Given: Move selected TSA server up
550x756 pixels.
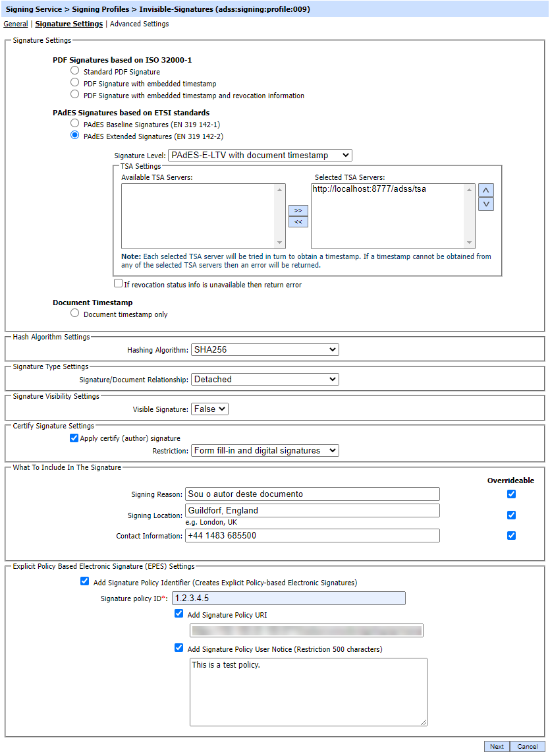Looking at the screenshot, I should click(486, 190).
